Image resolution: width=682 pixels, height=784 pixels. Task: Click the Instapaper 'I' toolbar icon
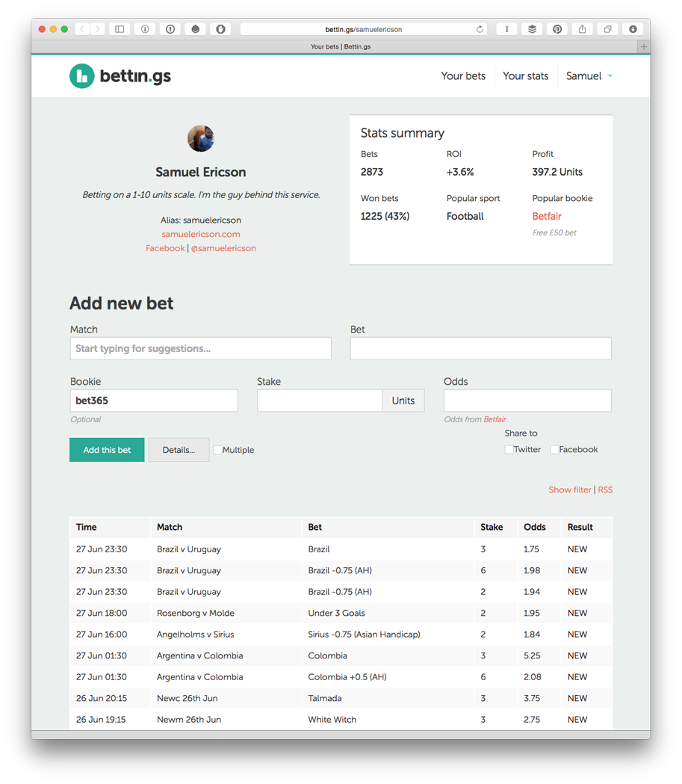(506, 28)
